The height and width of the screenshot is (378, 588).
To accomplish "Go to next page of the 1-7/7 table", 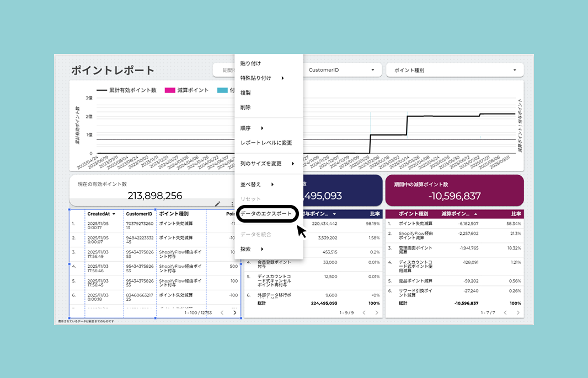I will click(518, 312).
